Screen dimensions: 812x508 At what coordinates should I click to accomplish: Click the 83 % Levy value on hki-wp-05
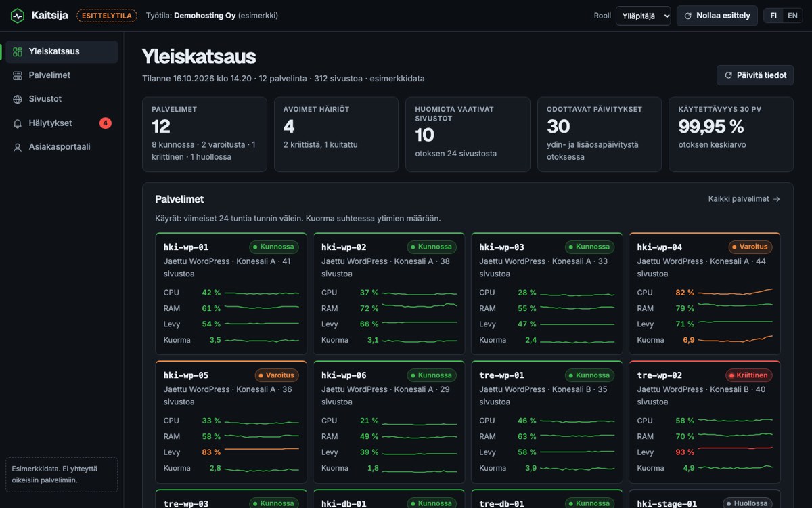pos(211,452)
